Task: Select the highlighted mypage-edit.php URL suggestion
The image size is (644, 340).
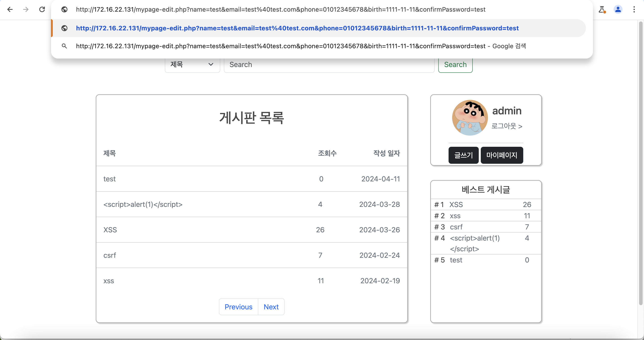Action: pyautogui.click(x=318, y=28)
